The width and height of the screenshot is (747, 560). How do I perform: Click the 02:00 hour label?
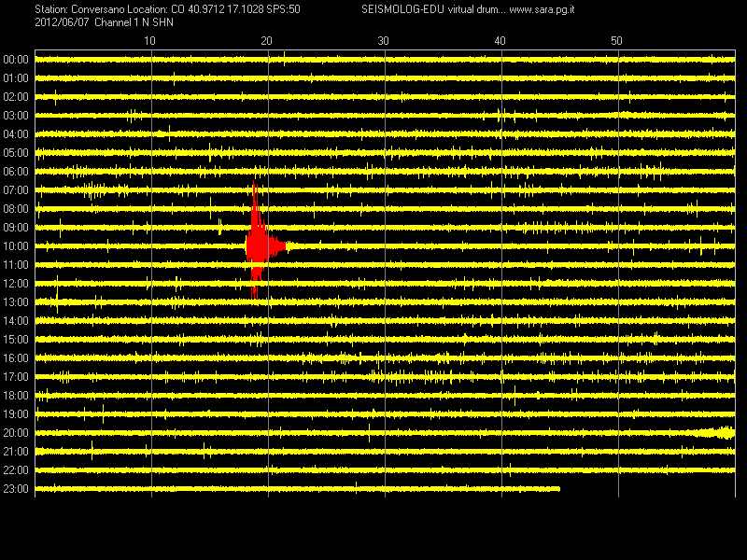point(16,97)
